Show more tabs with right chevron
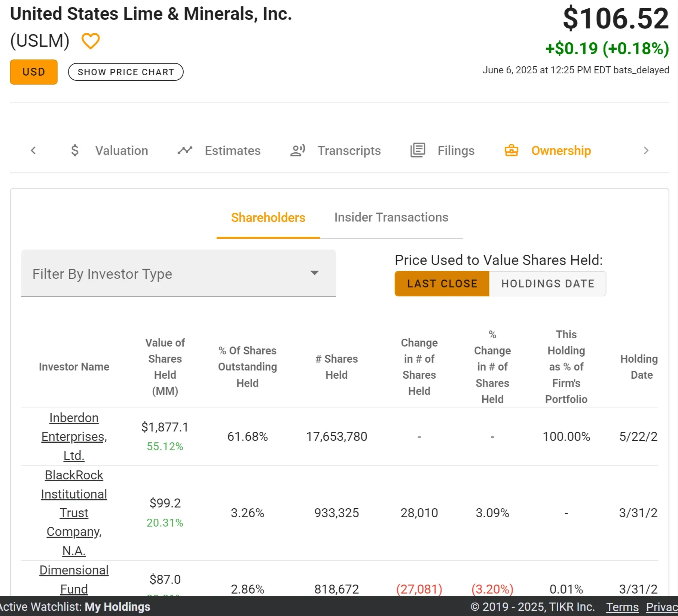The image size is (678, 616). (646, 150)
